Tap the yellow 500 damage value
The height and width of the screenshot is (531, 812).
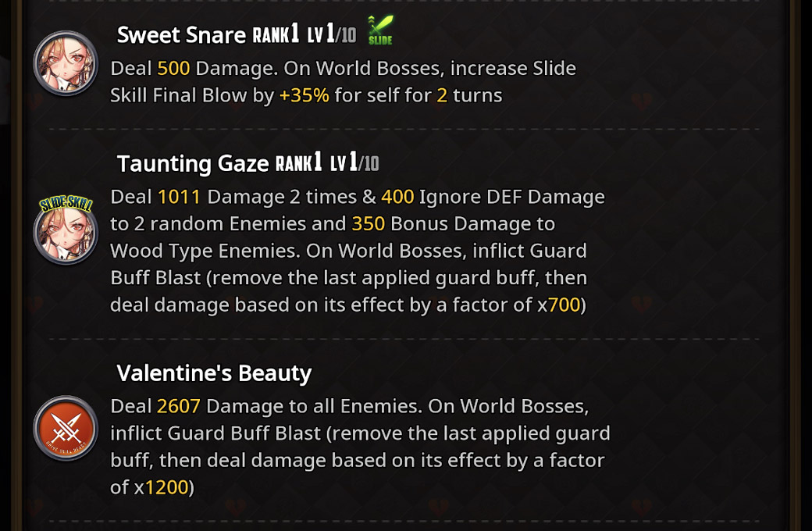coord(173,69)
